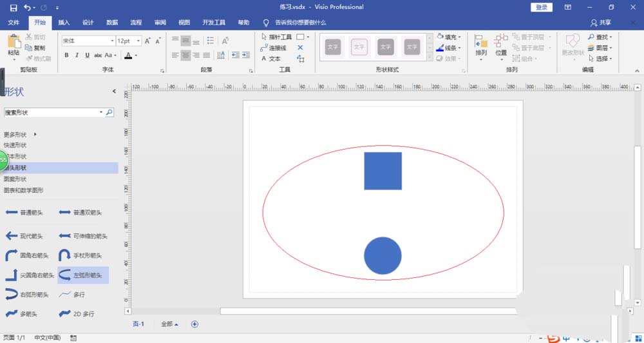644x343 pixels.
Task: Select the 指针工具 pointer tool
Action: pyautogui.click(x=276, y=37)
